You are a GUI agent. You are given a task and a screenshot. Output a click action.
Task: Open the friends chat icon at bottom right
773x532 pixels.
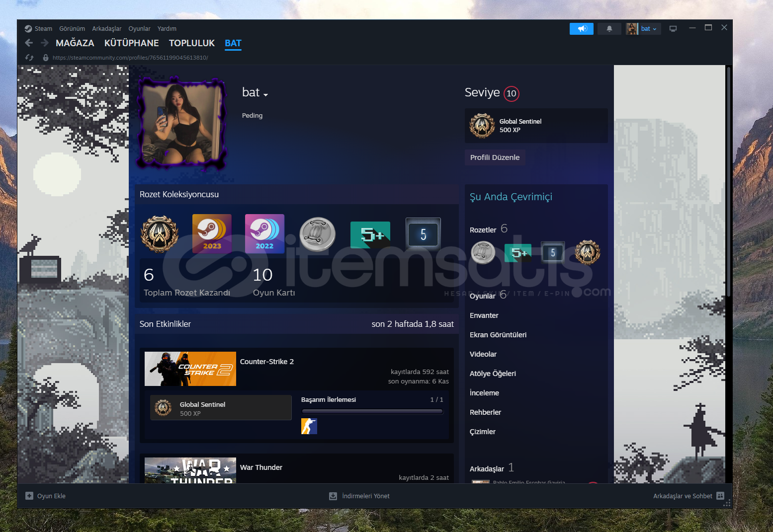tap(720, 496)
